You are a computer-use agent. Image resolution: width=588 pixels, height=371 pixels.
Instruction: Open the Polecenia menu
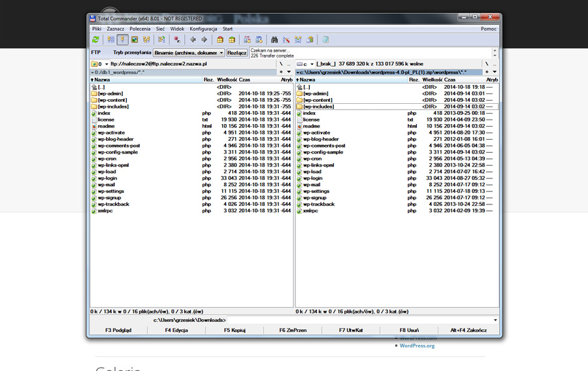pos(140,29)
